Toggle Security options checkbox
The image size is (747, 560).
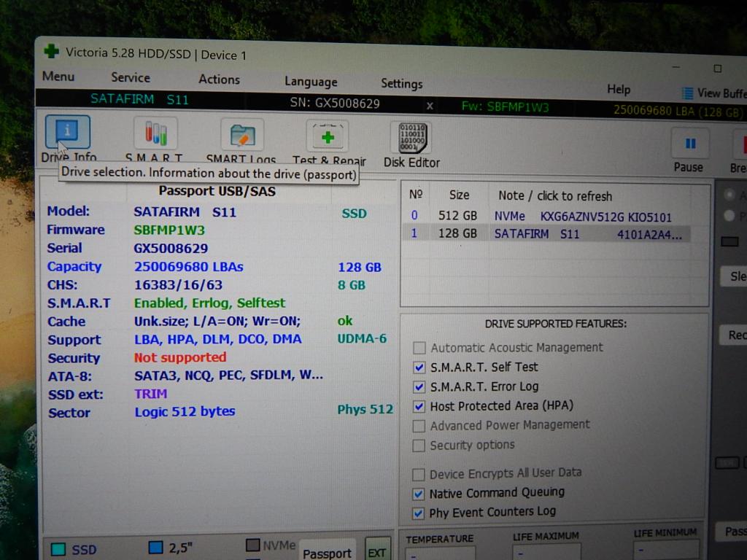419,446
